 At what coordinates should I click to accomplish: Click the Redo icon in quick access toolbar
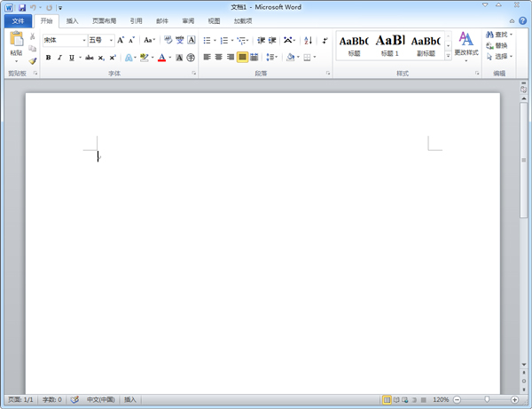(x=49, y=7)
